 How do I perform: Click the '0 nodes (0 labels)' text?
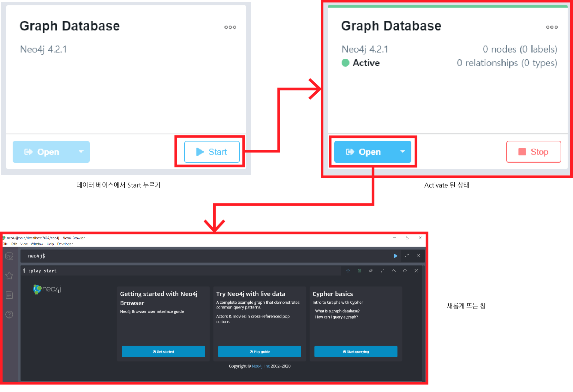pyautogui.click(x=520, y=49)
